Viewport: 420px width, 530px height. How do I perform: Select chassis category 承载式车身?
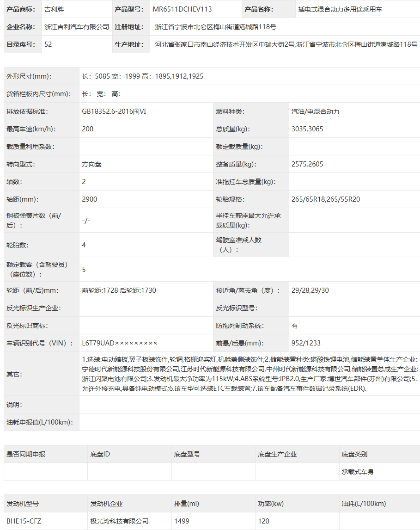pyautogui.click(x=358, y=472)
